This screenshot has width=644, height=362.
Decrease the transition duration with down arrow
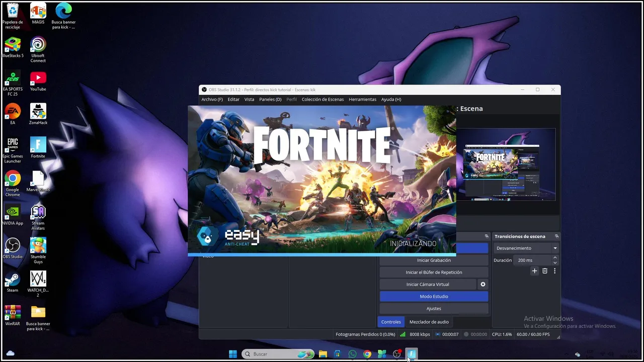point(555,262)
